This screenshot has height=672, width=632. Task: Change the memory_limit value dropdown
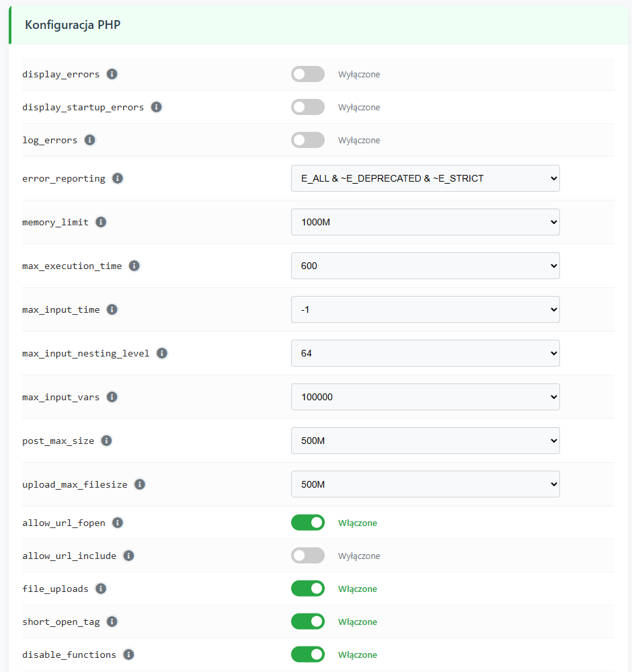tap(425, 222)
